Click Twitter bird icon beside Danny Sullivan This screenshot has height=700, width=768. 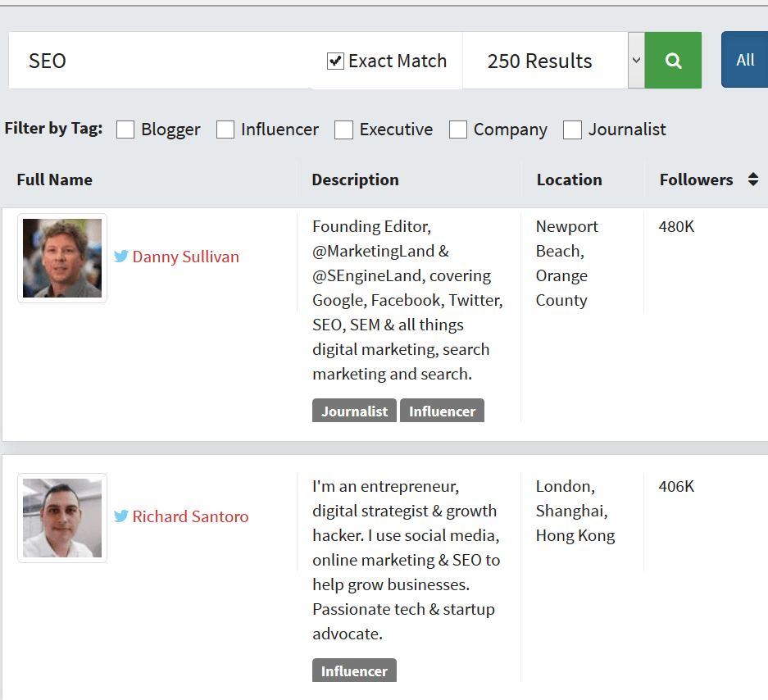[x=121, y=257]
